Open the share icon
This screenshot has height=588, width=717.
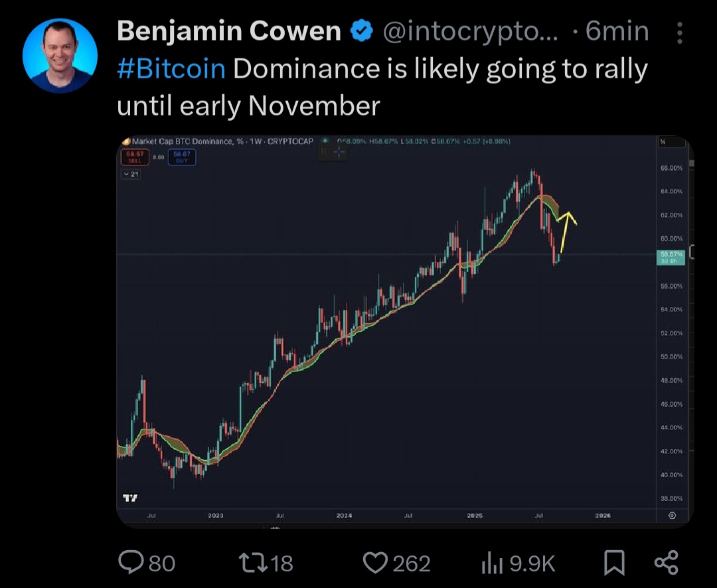(x=667, y=563)
